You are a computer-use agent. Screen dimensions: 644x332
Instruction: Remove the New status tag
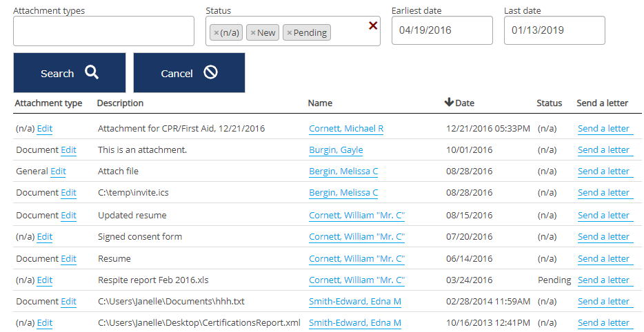[253, 33]
